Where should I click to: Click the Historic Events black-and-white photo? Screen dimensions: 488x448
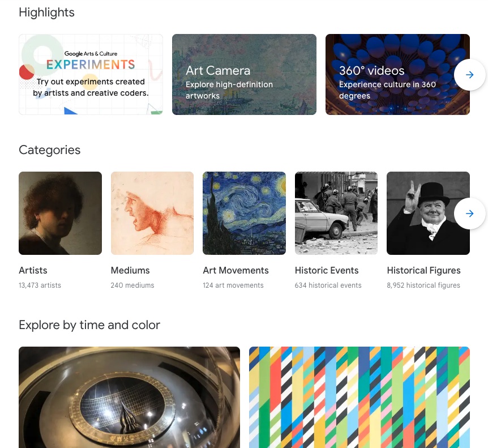[x=336, y=213]
